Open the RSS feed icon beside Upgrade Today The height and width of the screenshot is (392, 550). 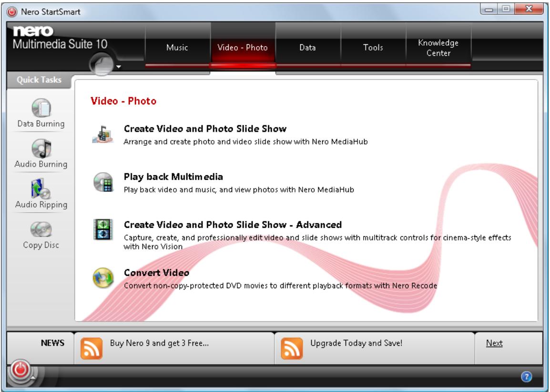click(x=292, y=348)
